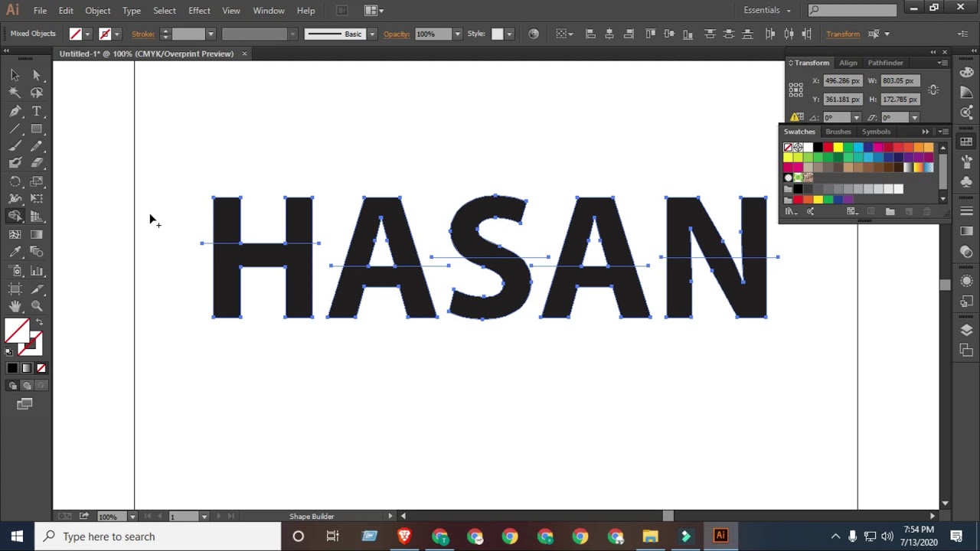Select the Zoom tool
The image size is (980, 551).
(x=36, y=306)
